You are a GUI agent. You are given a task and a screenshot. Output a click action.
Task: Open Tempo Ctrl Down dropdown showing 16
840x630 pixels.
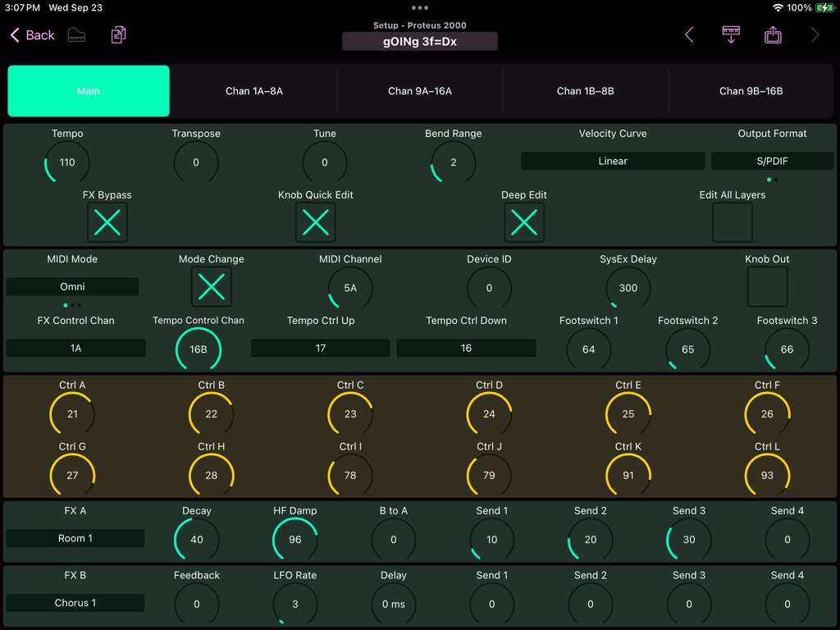[x=466, y=348]
